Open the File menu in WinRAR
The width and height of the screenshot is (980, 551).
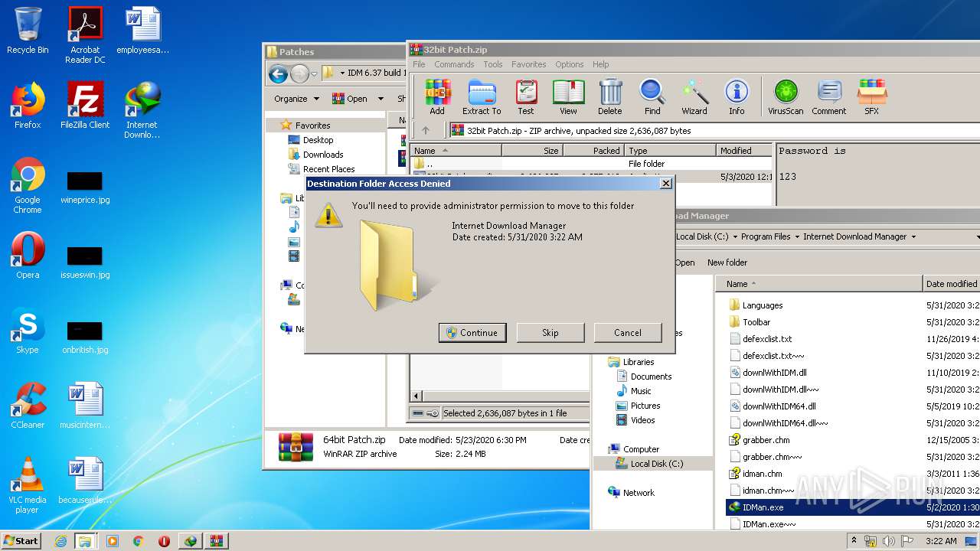click(419, 64)
